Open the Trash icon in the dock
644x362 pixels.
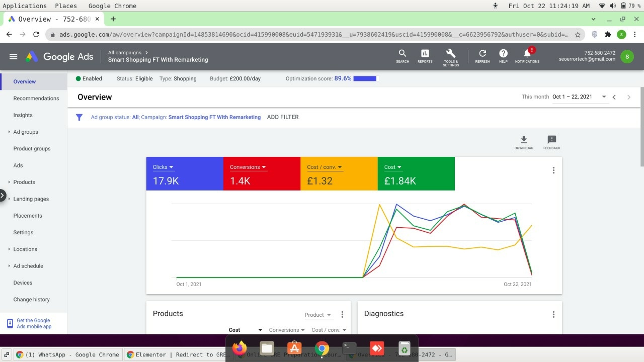[404, 348]
